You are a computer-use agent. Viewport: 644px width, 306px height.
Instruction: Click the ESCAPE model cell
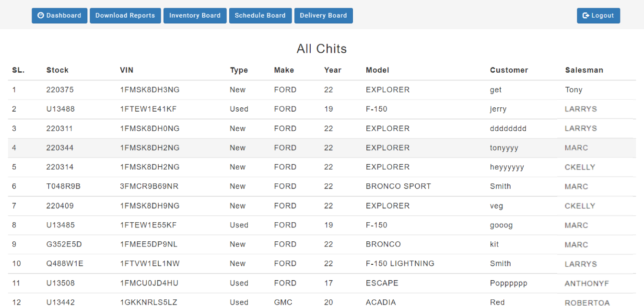click(x=382, y=283)
